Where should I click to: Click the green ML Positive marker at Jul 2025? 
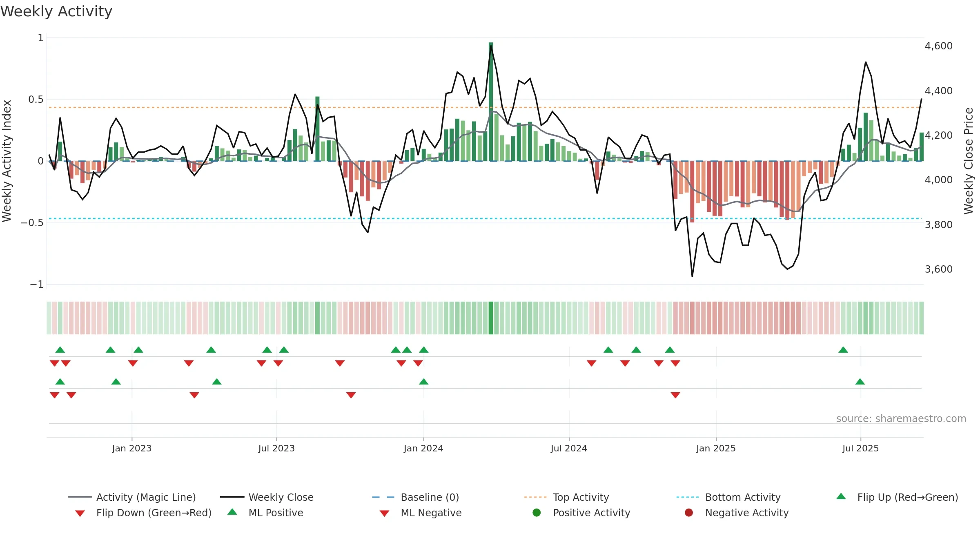pyautogui.click(x=860, y=382)
